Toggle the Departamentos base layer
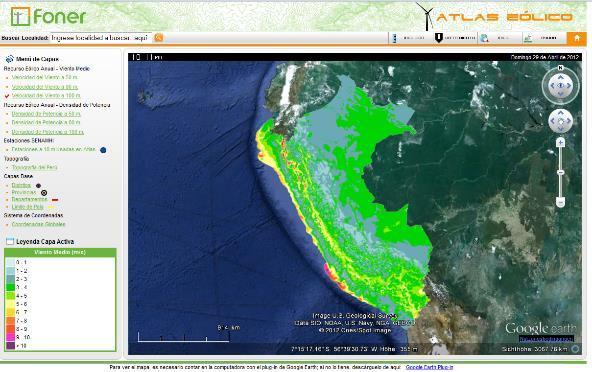Viewport: 592px width, 372px height. (x=29, y=199)
